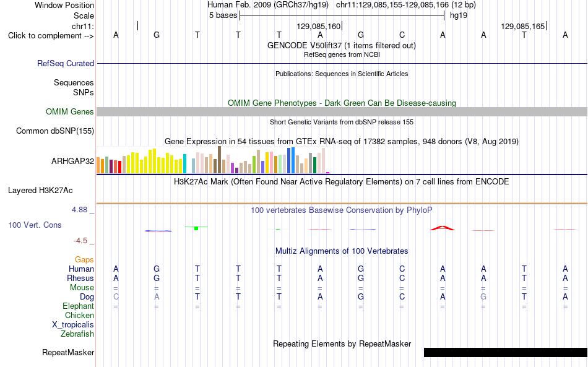The height and width of the screenshot is (367, 588).
Task: Click the Human Feb. 2009 (GRCh37/hg19) text
Action: tap(268, 5)
